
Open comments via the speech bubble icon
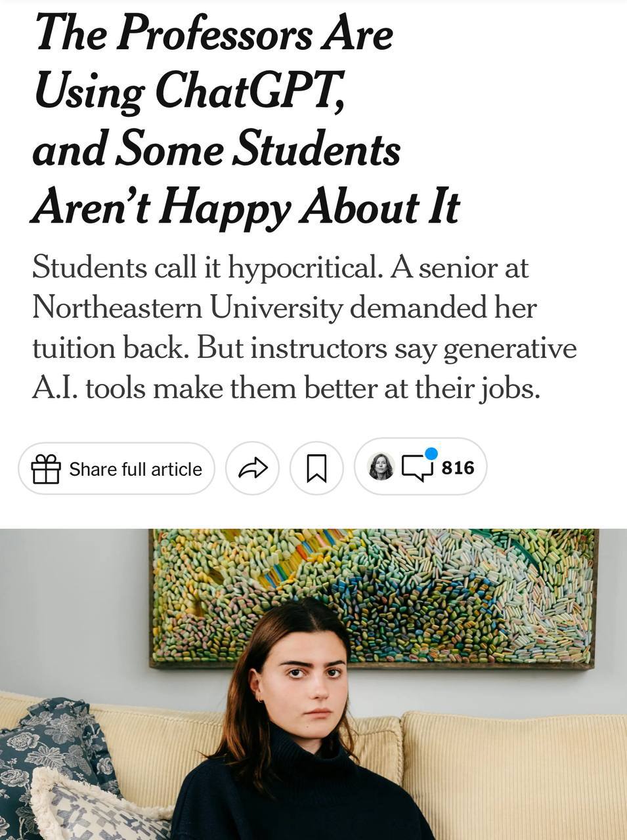(416, 467)
